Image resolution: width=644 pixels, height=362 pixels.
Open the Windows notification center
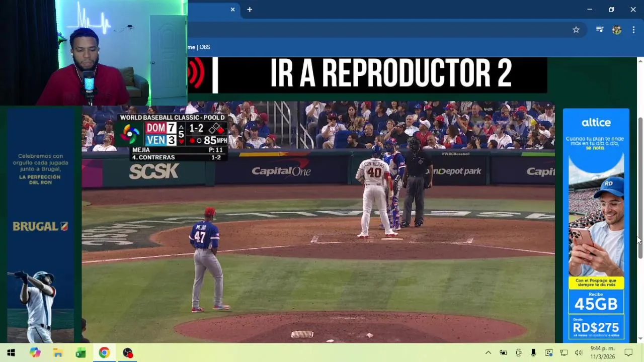[x=628, y=353]
